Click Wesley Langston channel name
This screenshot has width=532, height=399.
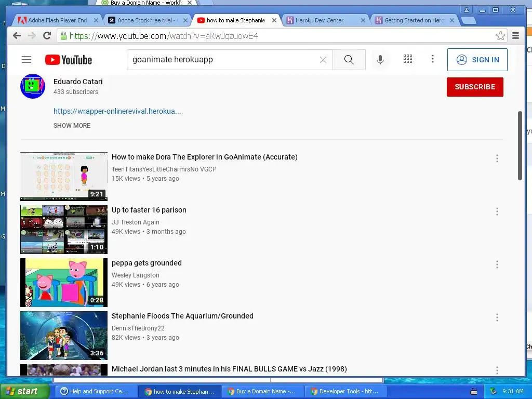(136, 275)
